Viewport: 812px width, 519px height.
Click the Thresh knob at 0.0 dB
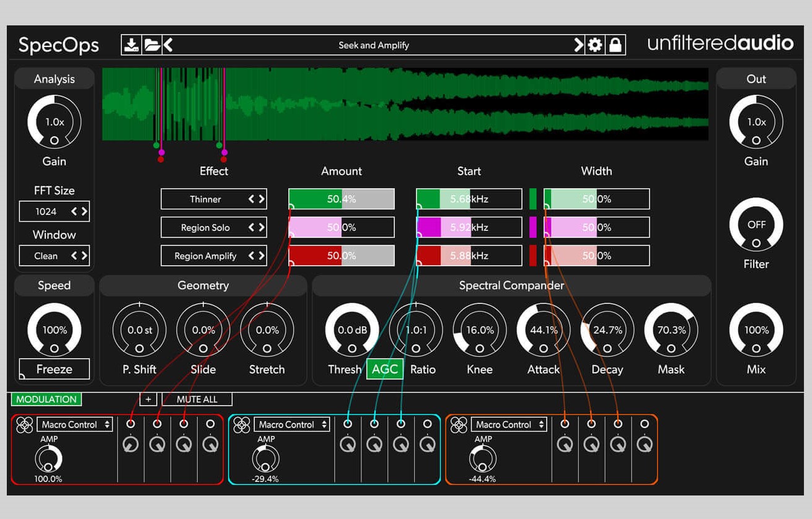coord(352,330)
